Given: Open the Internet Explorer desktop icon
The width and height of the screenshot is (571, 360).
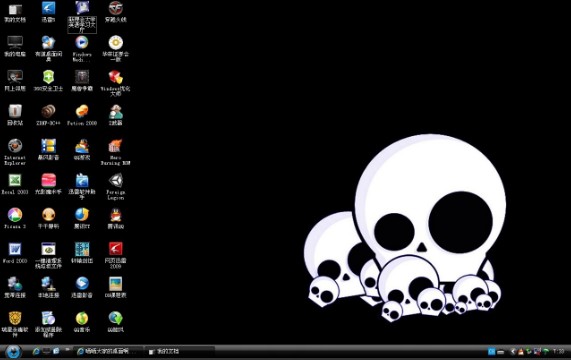Looking at the screenshot, I should click(x=15, y=152).
